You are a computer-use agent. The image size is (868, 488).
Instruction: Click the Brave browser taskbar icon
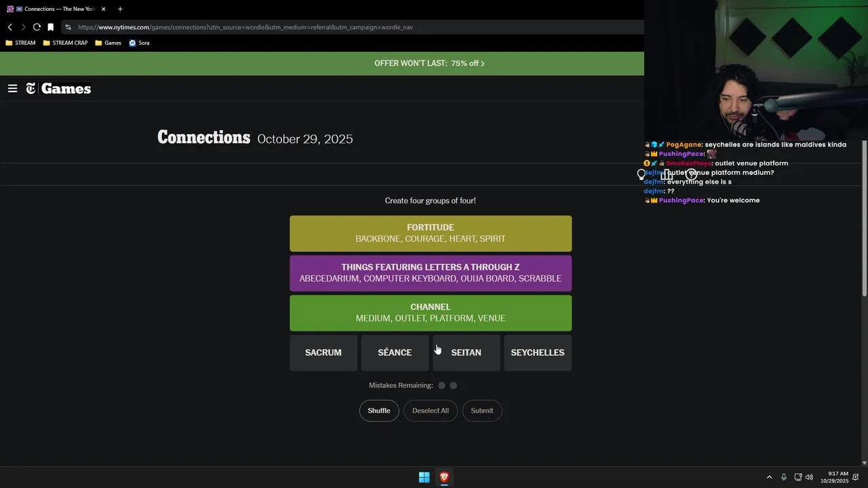pos(444,477)
